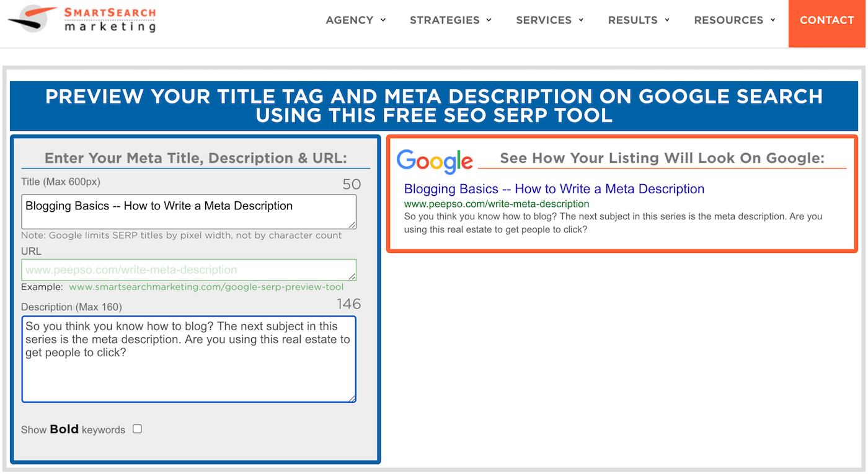Viewport: 868px width, 474px height.
Task: Open the google-serp-preview-tool example link
Action: (206, 287)
